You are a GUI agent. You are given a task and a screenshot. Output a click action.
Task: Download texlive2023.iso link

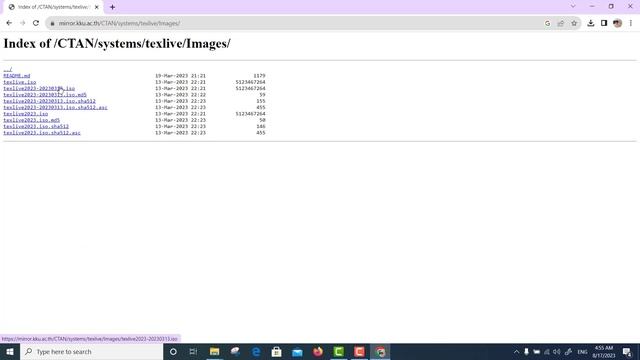26,113
